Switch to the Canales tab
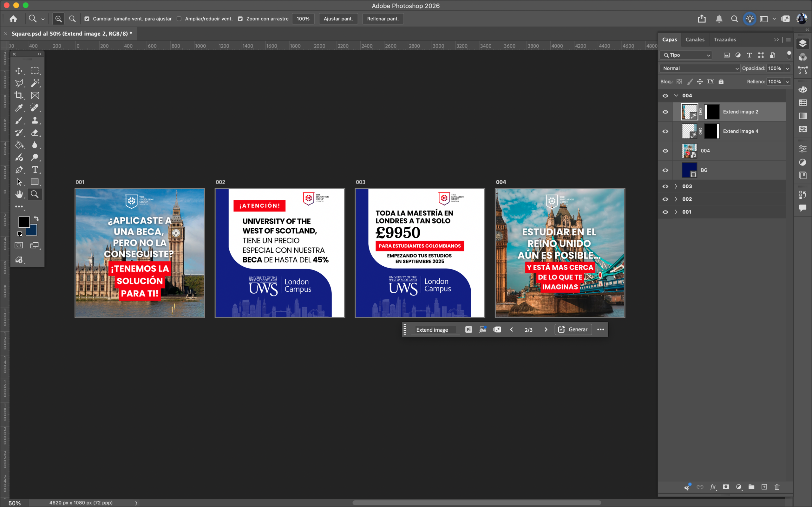Image resolution: width=812 pixels, height=507 pixels. pos(695,40)
